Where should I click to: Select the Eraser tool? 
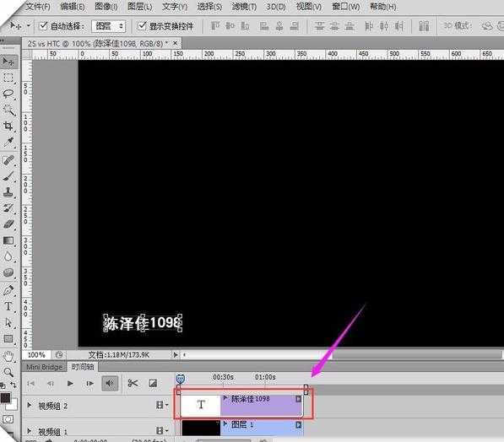pos(8,224)
